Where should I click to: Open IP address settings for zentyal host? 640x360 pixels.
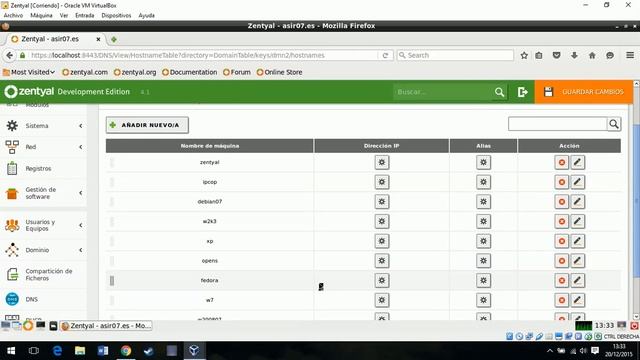(382, 162)
